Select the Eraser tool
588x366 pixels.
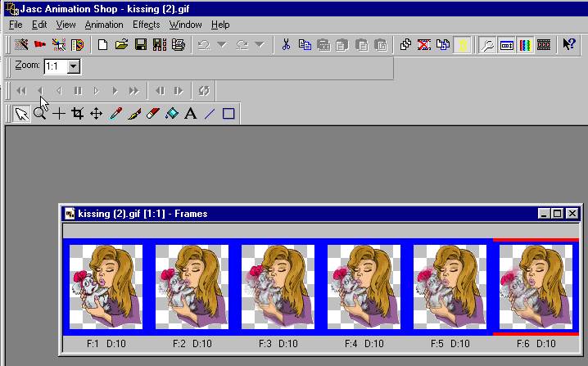(153, 113)
